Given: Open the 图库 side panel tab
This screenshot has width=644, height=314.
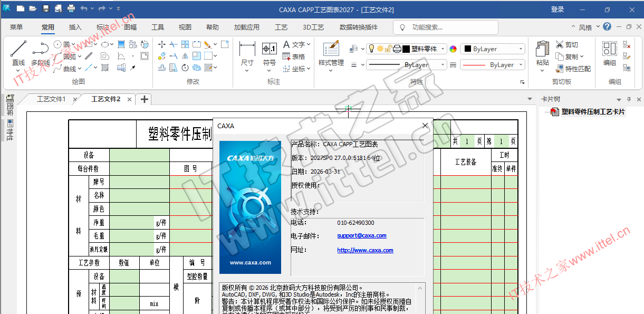Looking at the screenshot, I should pos(9,106).
